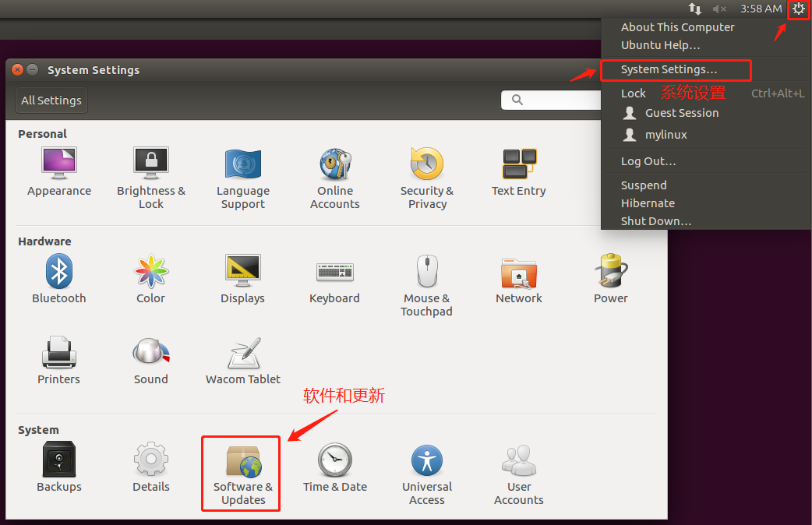Open the Appearance settings icon
The image size is (812, 525).
(59, 172)
